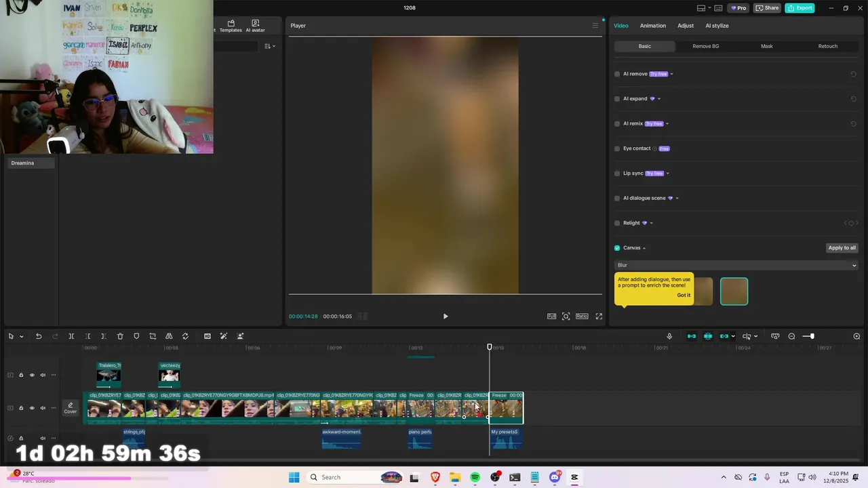868x488 pixels.
Task: Open the Retouch sub-tab
Action: click(828, 46)
